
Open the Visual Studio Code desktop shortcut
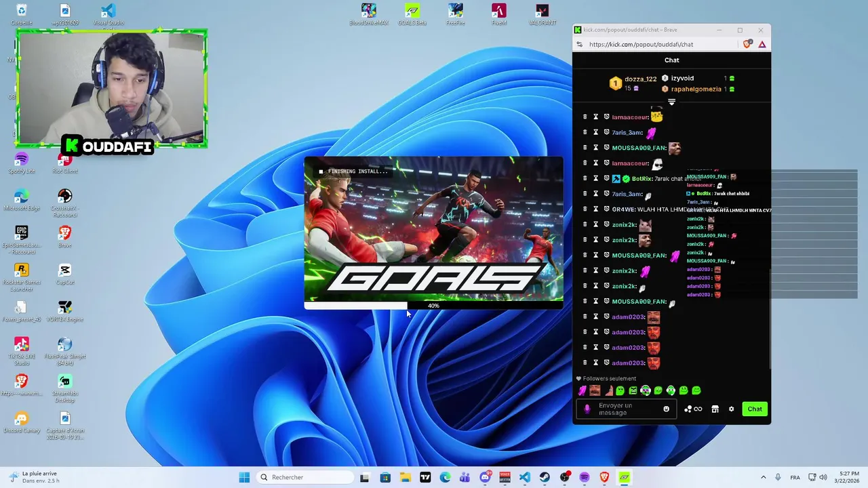pos(108,14)
